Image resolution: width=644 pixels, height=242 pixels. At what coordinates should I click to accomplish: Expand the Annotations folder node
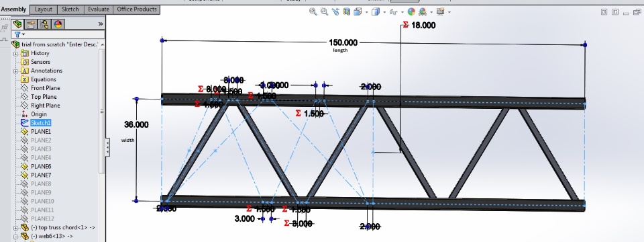click(15, 71)
